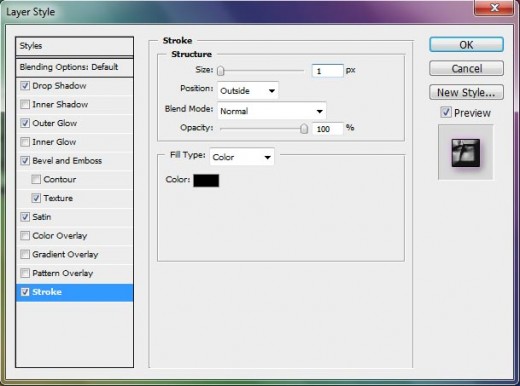The width and height of the screenshot is (520, 386).
Task: Click the Size px input field
Action: coord(327,71)
